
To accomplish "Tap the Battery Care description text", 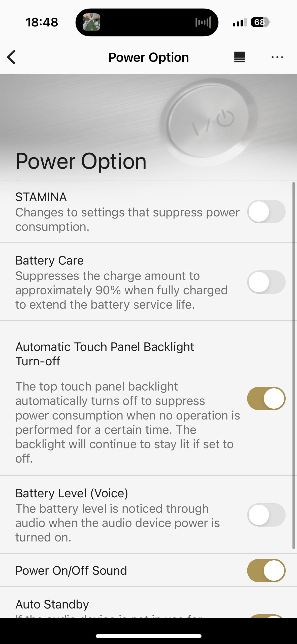I will pyautogui.click(x=121, y=290).
